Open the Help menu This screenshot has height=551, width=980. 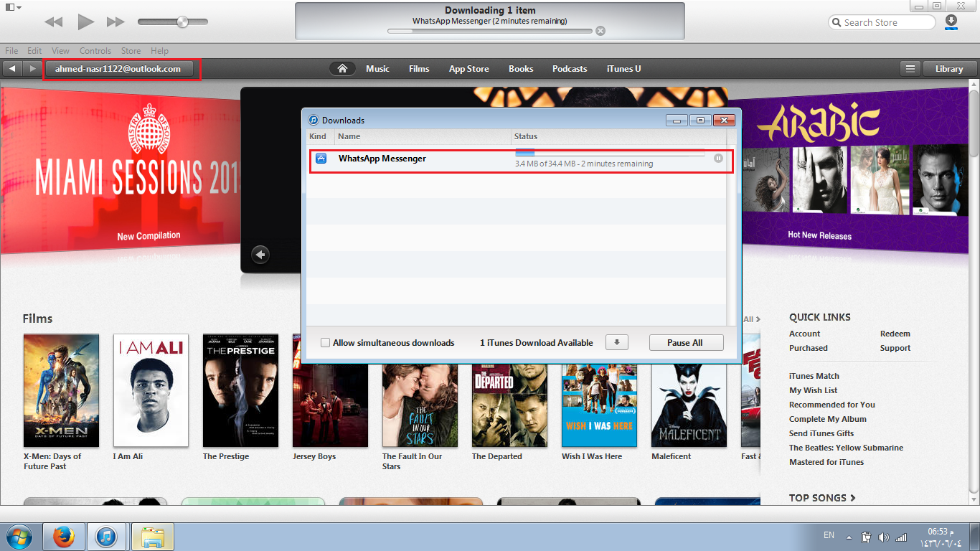(x=160, y=51)
